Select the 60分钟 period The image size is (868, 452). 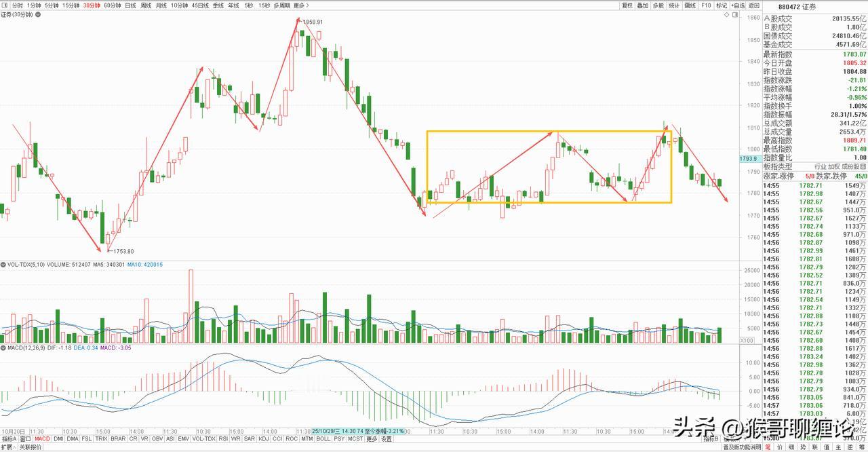click(113, 5)
